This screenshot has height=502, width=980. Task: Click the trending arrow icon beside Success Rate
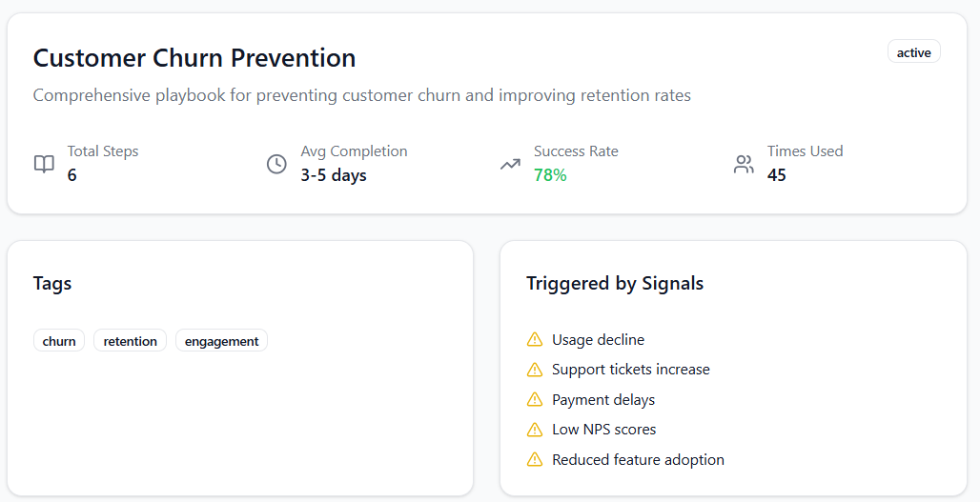510,164
